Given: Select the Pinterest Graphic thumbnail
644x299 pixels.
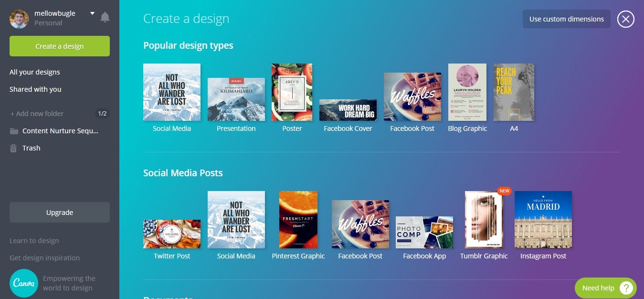Looking at the screenshot, I should click(x=298, y=220).
